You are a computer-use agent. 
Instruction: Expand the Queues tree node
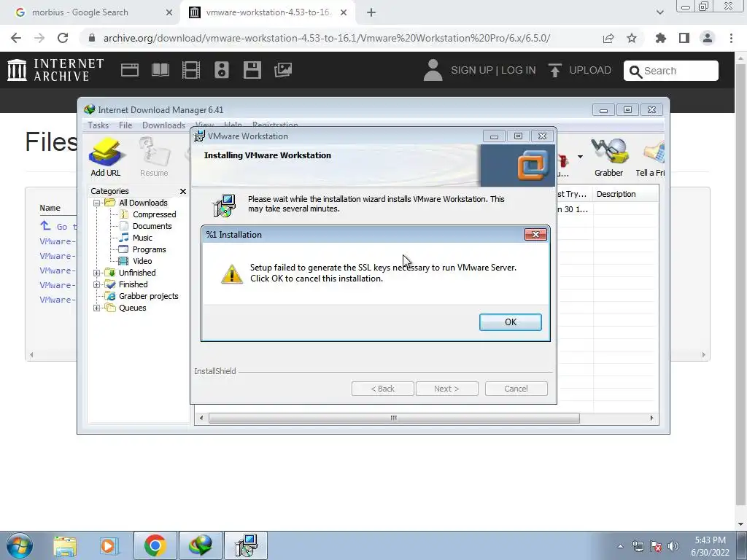(97, 308)
